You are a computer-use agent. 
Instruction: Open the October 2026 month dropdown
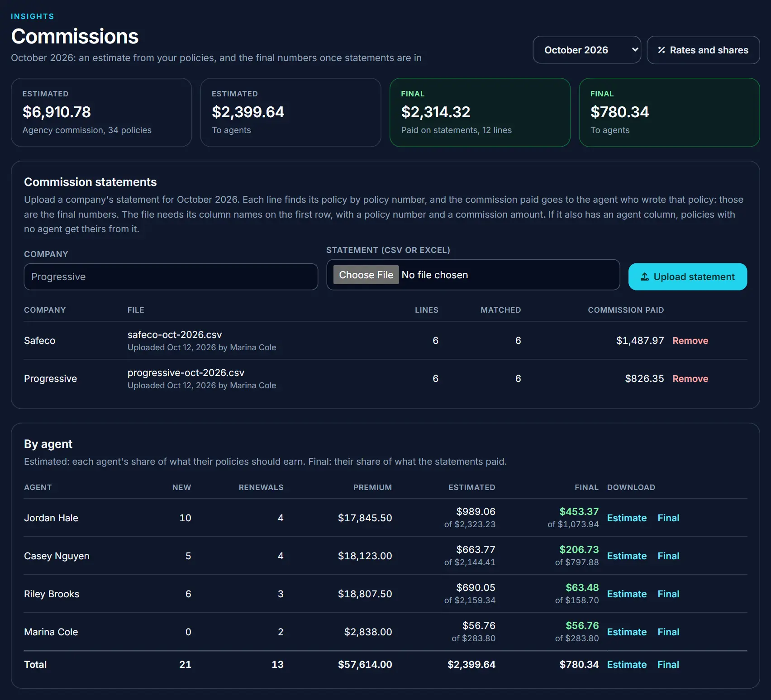coord(587,50)
